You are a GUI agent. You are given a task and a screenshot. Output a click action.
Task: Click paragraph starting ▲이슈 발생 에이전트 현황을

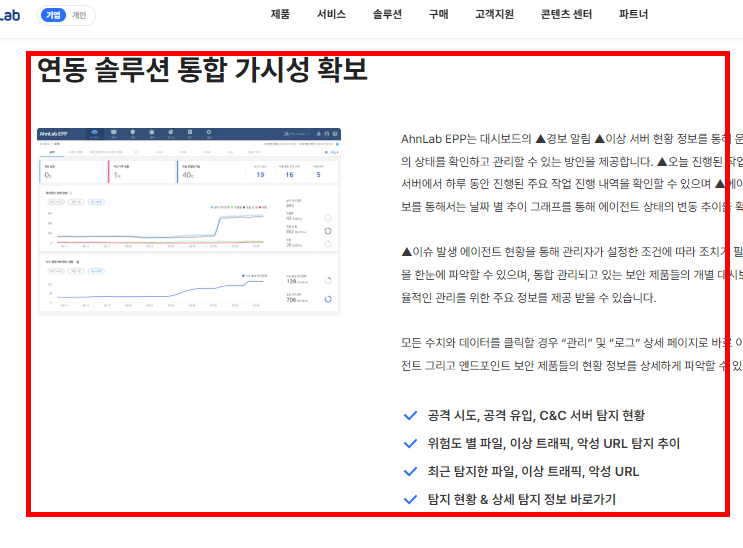tap(572, 274)
